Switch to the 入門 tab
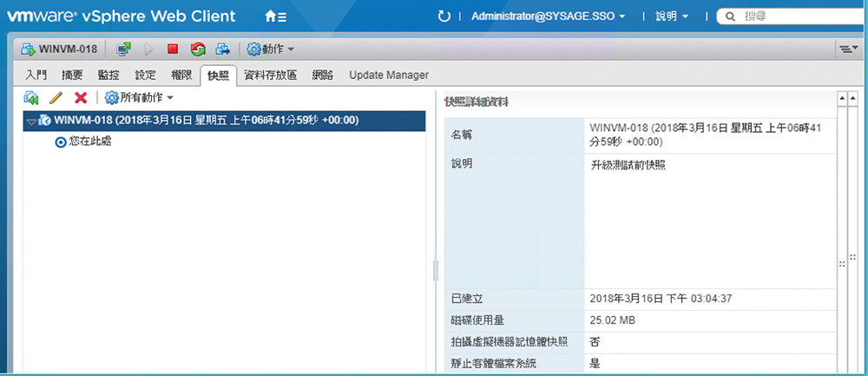Screen dimensions: 868x376 pos(36,76)
